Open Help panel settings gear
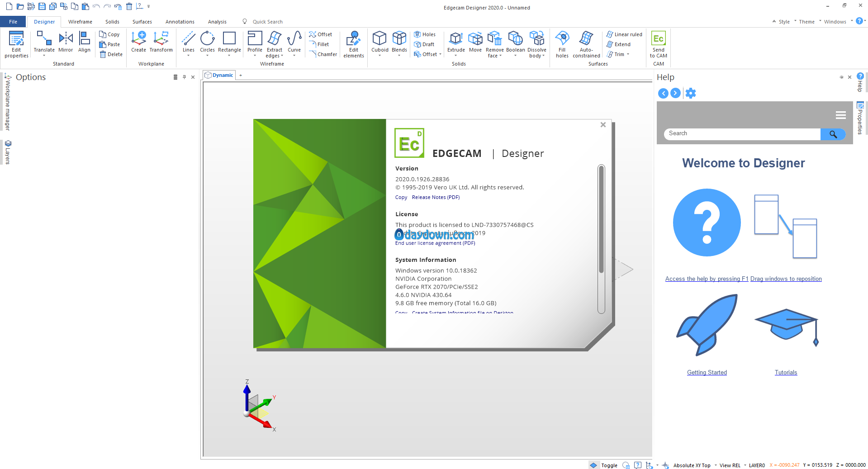This screenshot has width=868, height=469. (691, 93)
